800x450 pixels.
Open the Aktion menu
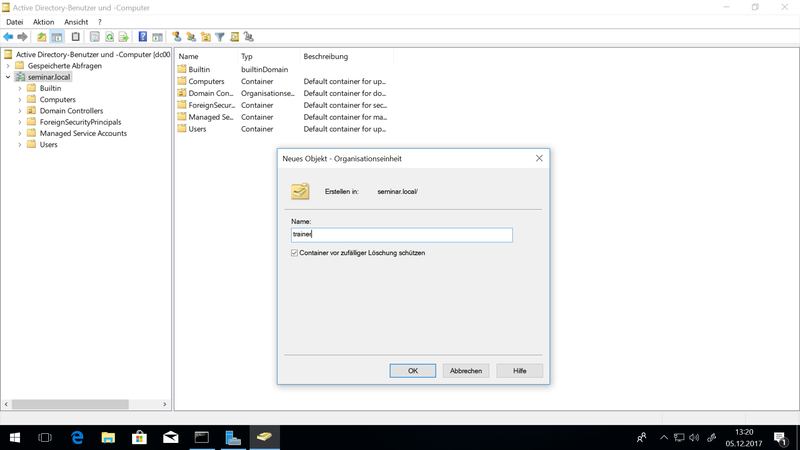[43, 22]
